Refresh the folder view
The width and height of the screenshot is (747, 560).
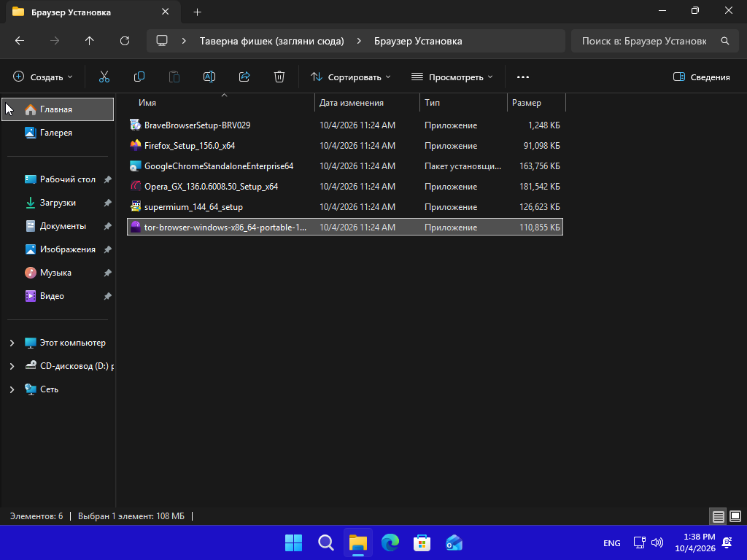pos(125,41)
